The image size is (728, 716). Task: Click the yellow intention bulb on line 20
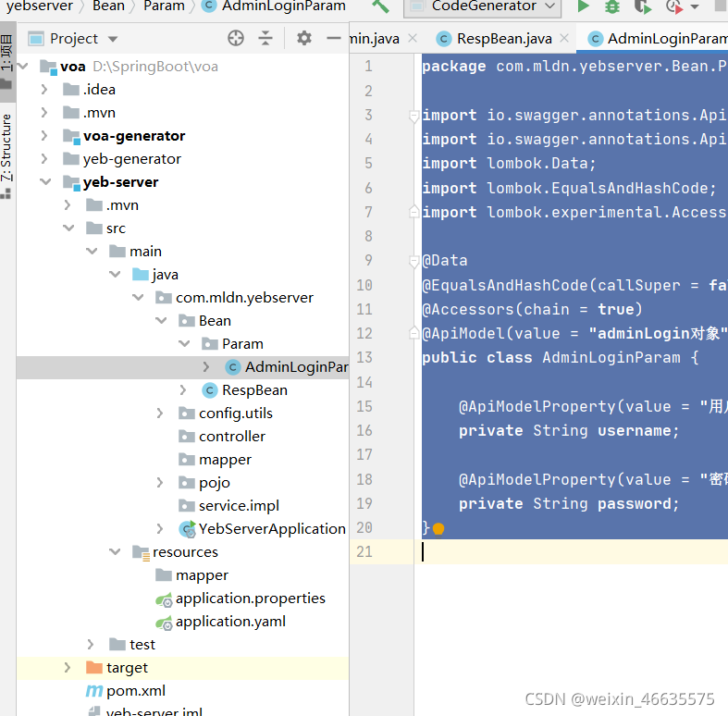(x=438, y=528)
